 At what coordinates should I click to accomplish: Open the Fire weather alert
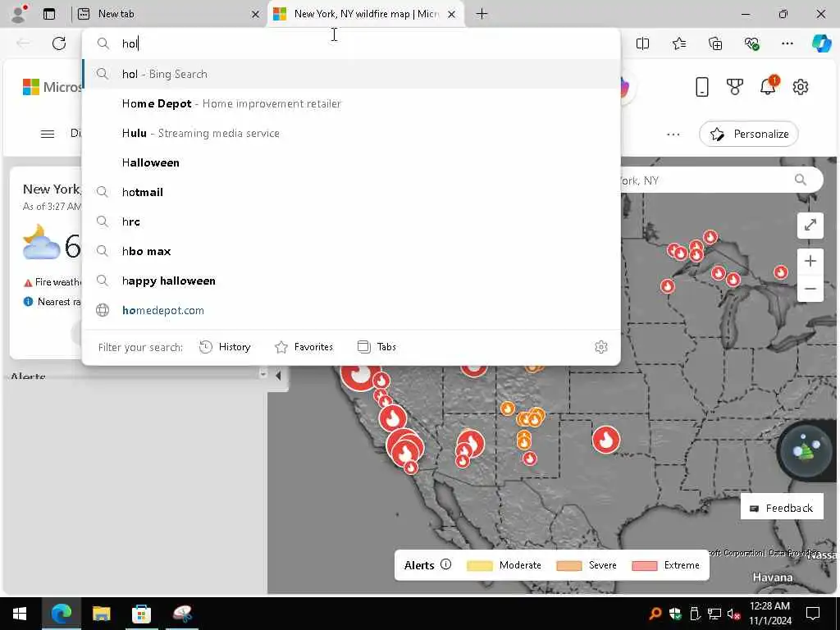[x=52, y=282]
